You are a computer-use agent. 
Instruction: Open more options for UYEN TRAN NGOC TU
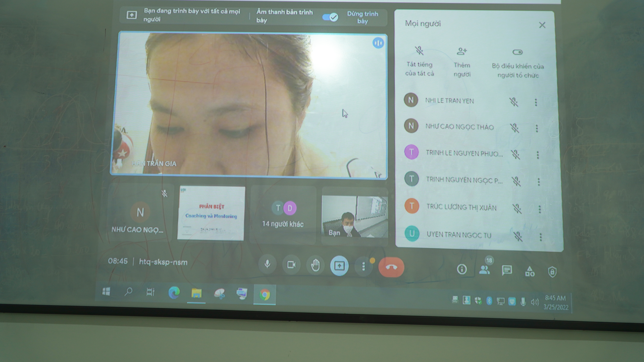pos(541,237)
